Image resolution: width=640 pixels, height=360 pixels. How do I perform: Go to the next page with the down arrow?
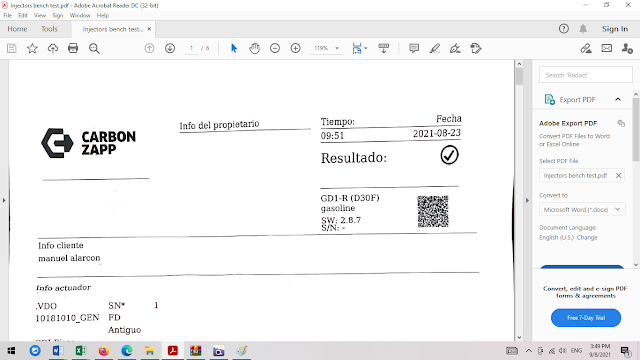170,49
